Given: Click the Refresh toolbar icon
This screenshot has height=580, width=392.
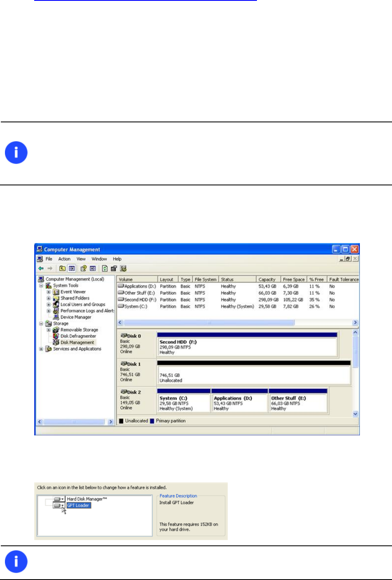Looking at the screenshot, I should pos(105,269).
